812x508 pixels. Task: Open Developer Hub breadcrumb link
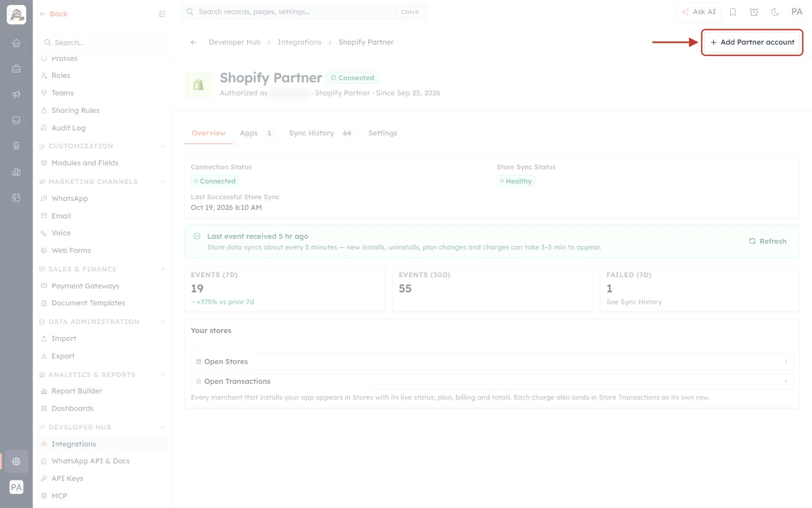(x=235, y=42)
